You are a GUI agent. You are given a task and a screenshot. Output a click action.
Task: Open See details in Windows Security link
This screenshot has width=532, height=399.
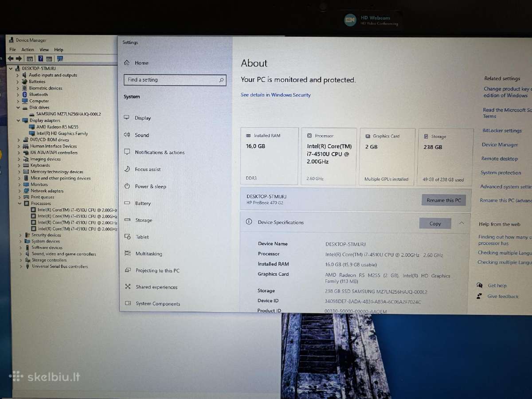coord(275,95)
